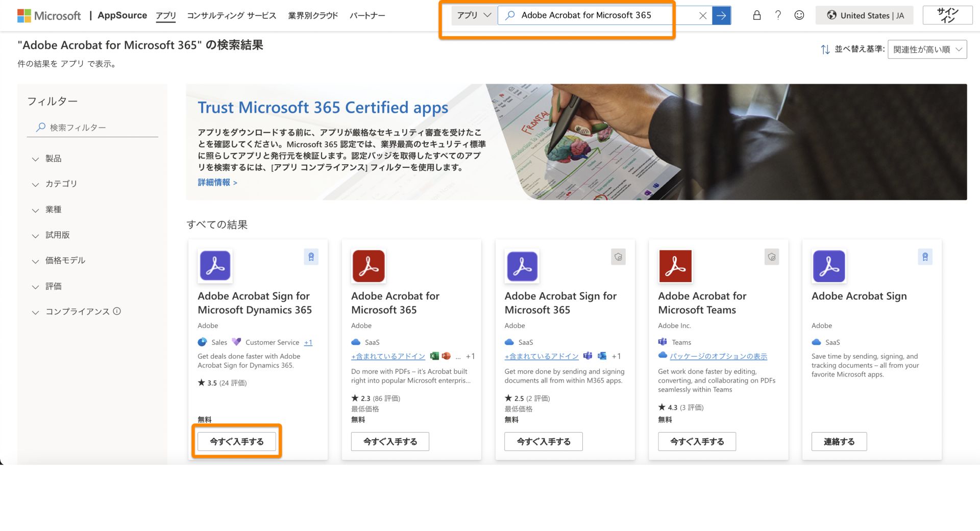
Task: Click the Sales product icon
Action: [x=203, y=342]
